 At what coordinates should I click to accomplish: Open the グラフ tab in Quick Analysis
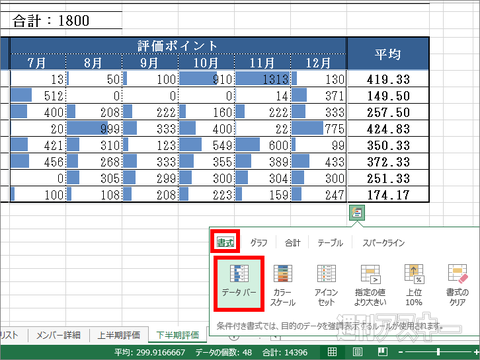coord(259,242)
